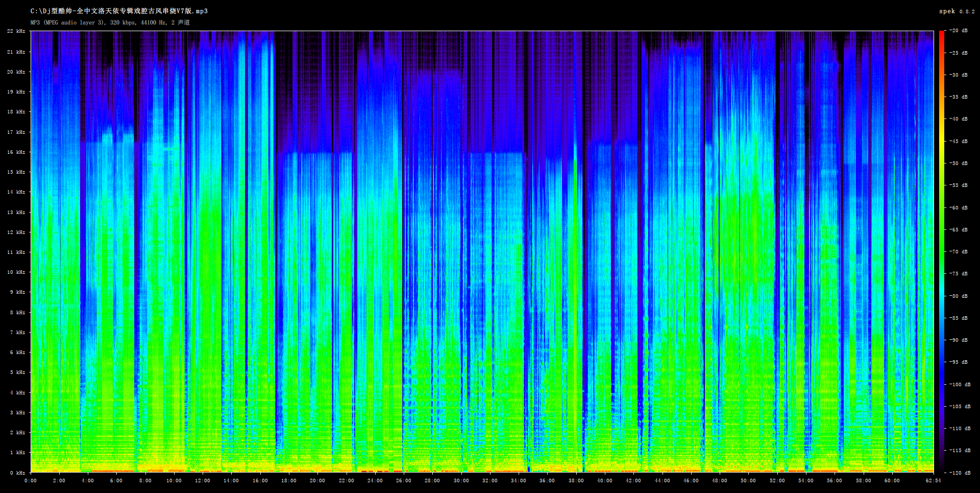The height and width of the screenshot is (493, 980).
Task: Click the MP3 320 kbps codec info line
Action: (110, 22)
